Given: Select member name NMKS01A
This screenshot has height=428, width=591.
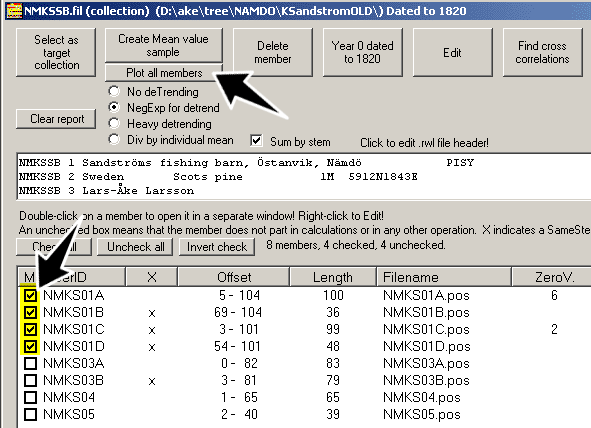Looking at the screenshot, I should click(x=73, y=295).
